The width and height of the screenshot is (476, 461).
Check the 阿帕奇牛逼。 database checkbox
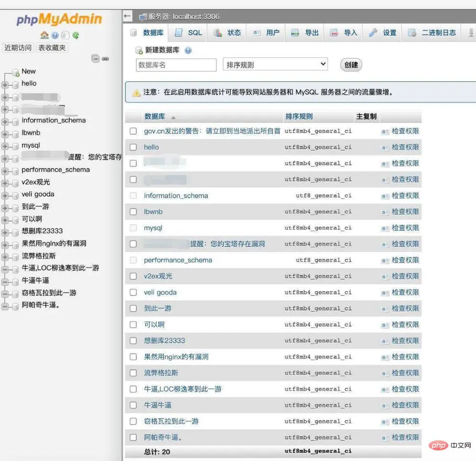coord(133,437)
